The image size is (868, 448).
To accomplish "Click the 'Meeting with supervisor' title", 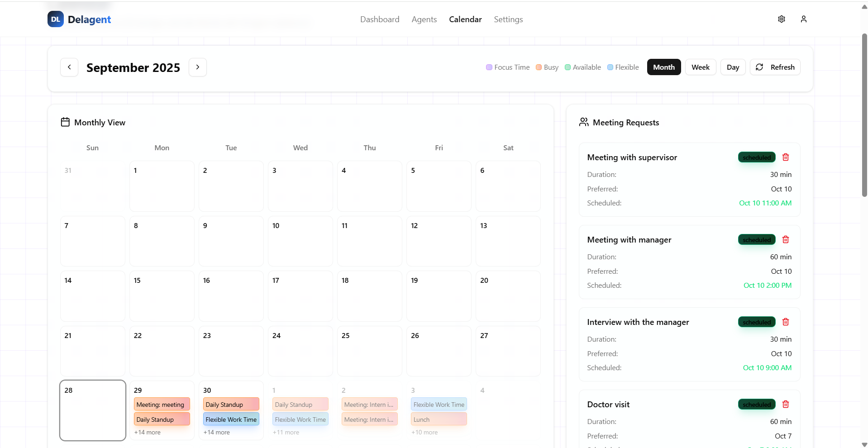I will pos(632,157).
